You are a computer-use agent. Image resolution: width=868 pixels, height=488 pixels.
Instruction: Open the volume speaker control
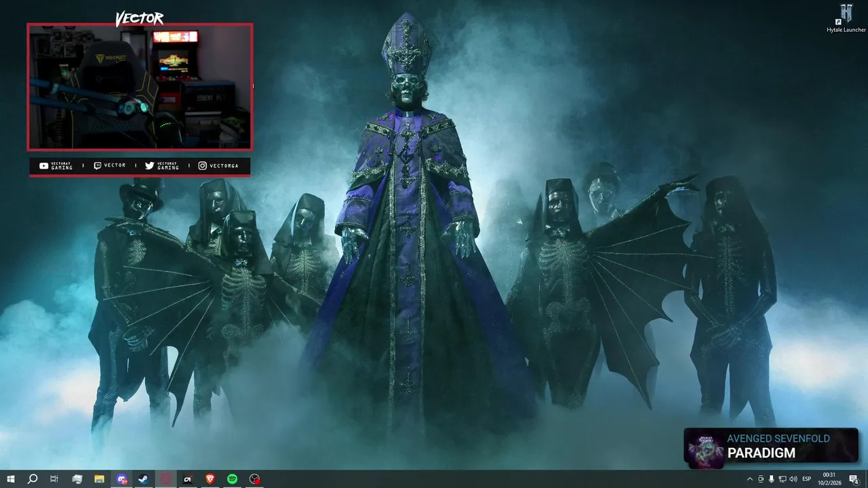click(793, 479)
